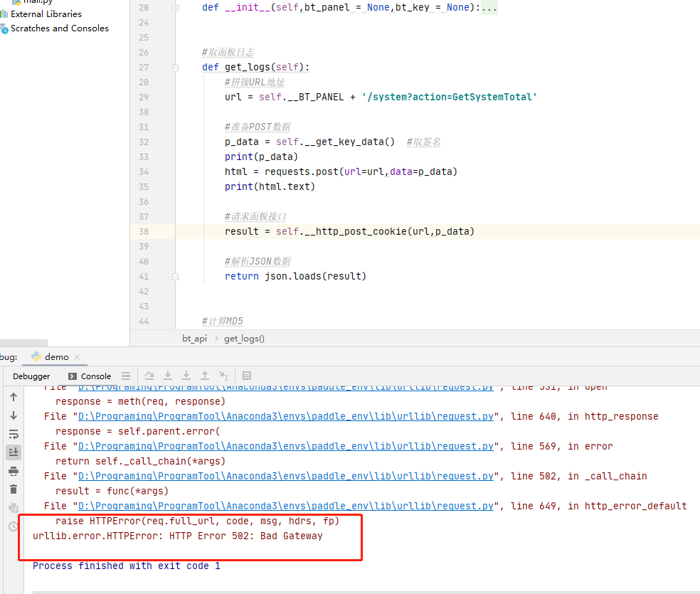Open request.py link at line 649
The height and width of the screenshot is (594, 700).
point(285,506)
